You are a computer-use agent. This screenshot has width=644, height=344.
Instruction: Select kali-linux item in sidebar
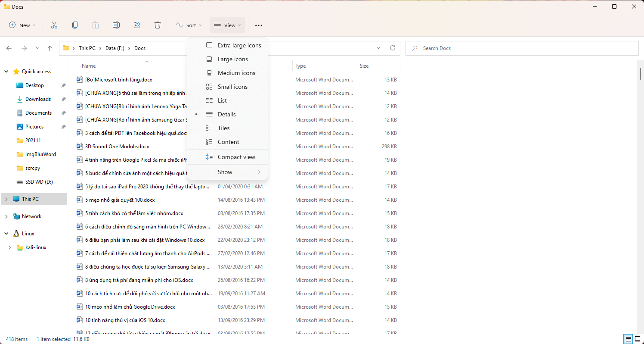[x=36, y=247]
